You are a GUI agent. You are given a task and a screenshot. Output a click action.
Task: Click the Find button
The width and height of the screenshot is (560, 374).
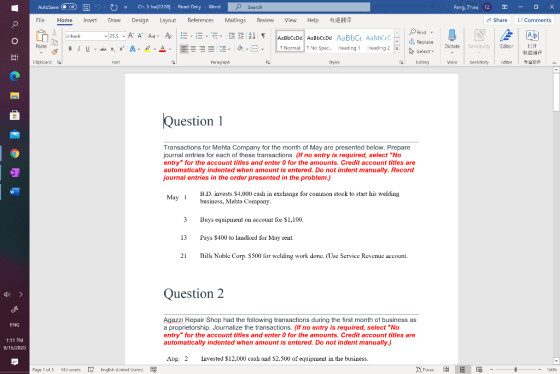point(421,32)
